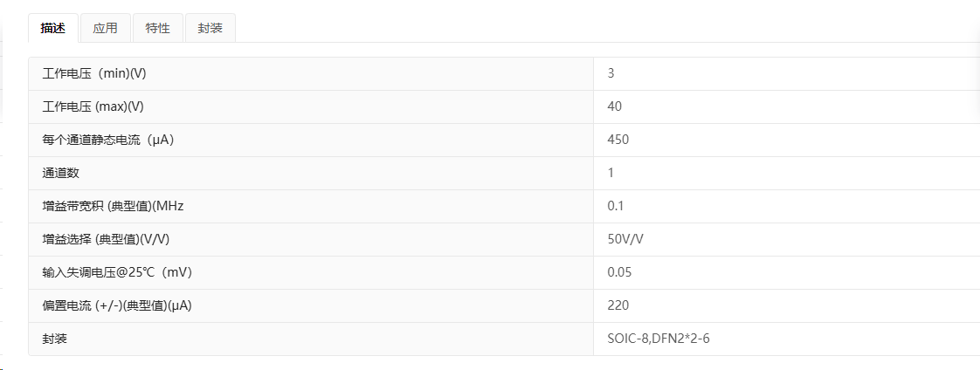Screen dimensions: 980x370
Task: Click the 通道数 row label
Action: [x=60, y=173]
